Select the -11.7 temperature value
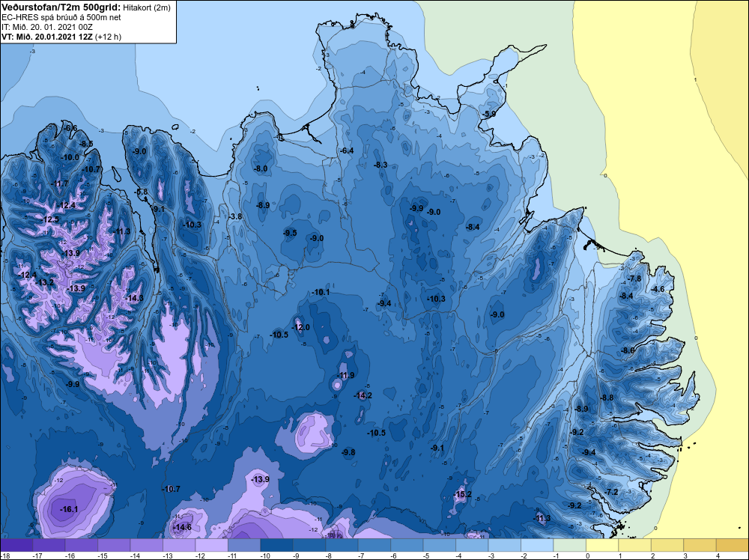Viewport: 749px width, 560px height. point(60,183)
